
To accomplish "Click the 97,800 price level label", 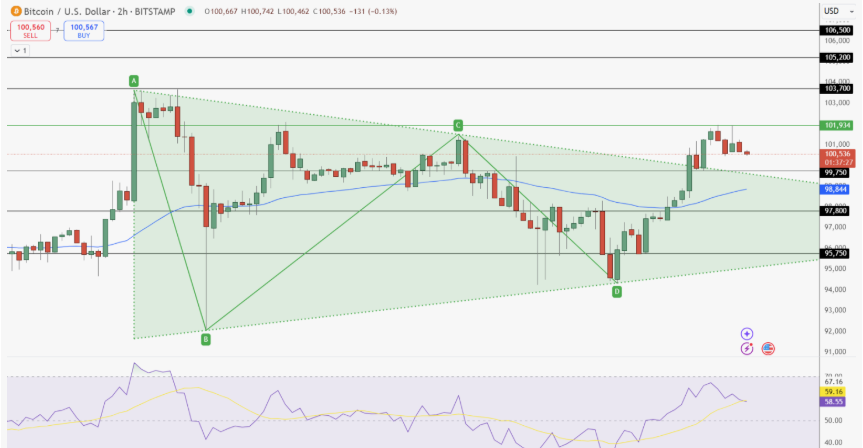I will point(835,211).
